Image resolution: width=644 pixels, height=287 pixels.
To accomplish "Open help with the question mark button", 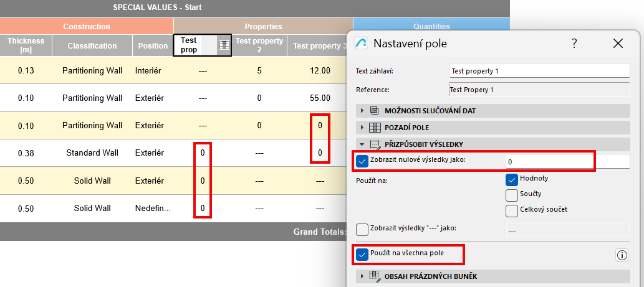I will [x=574, y=44].
